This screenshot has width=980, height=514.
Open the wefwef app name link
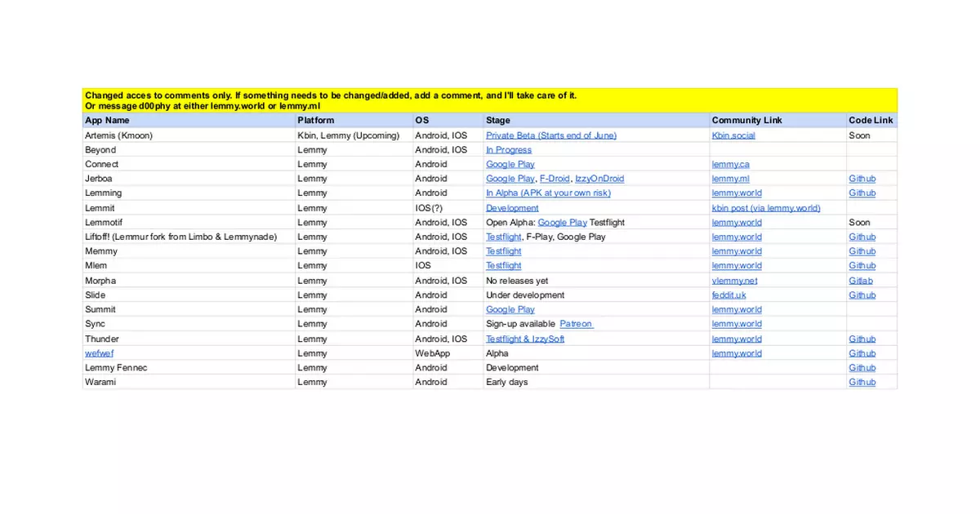[x=99, y=353]
